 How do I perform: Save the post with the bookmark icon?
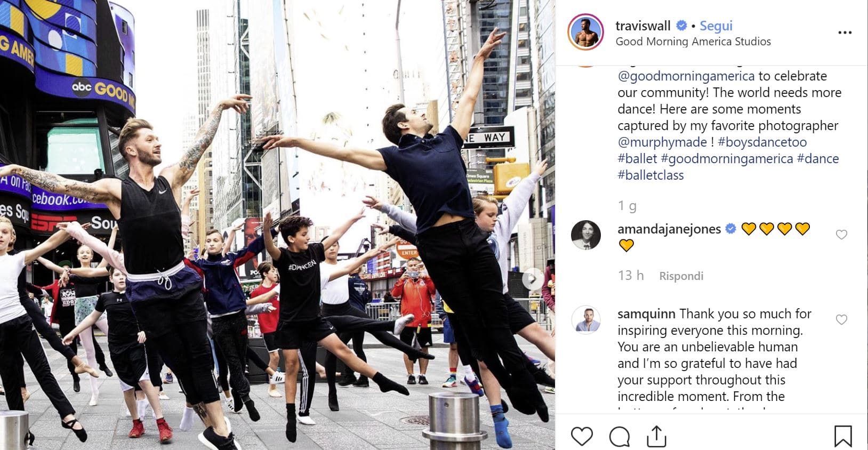coord(842,436)
